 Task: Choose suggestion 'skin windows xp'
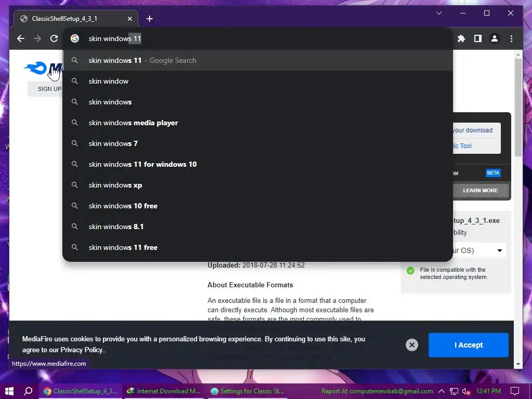coord(258,185)
